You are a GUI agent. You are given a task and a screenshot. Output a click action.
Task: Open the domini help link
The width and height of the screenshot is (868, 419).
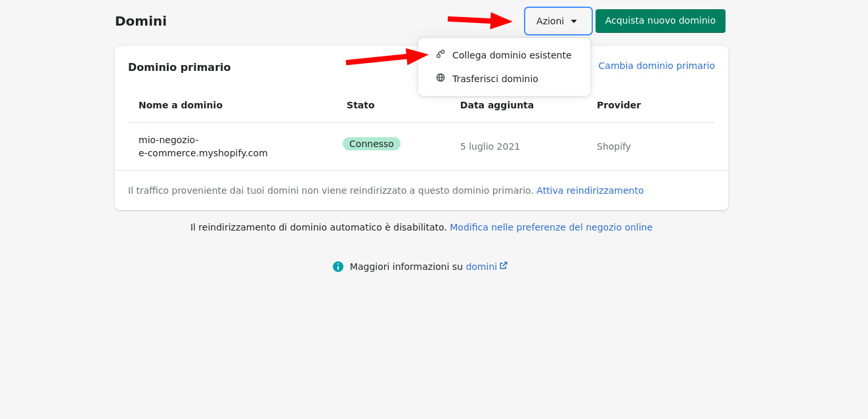[481, 267]
